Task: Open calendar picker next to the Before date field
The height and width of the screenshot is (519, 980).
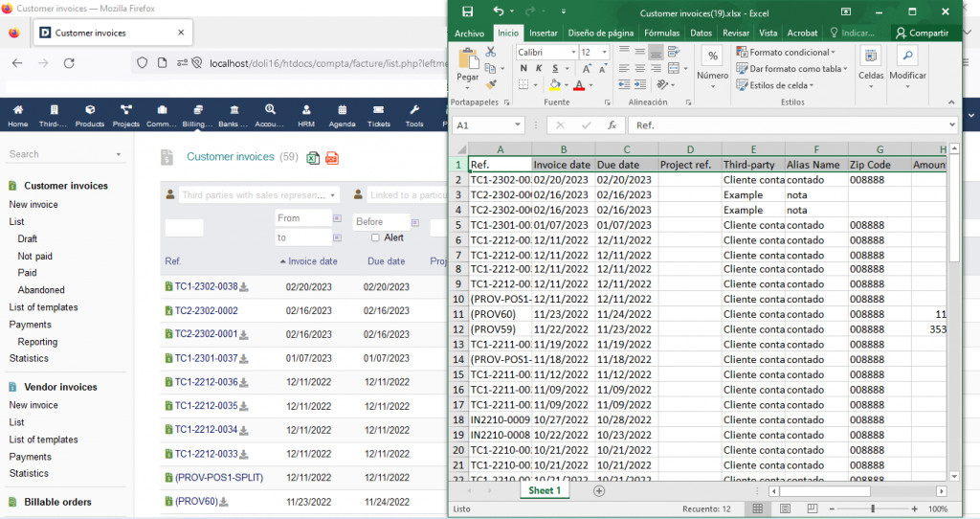Action: pyautogui.click(x=415, y=222)
